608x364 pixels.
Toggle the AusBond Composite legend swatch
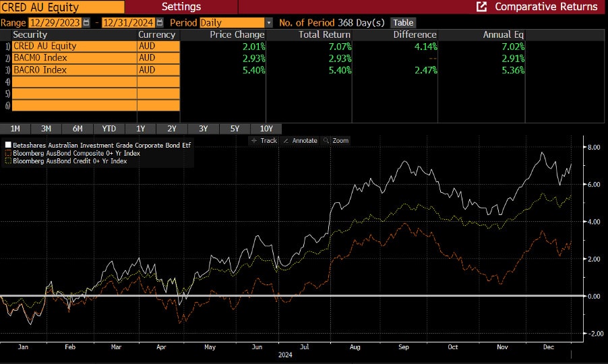point(8,153)
